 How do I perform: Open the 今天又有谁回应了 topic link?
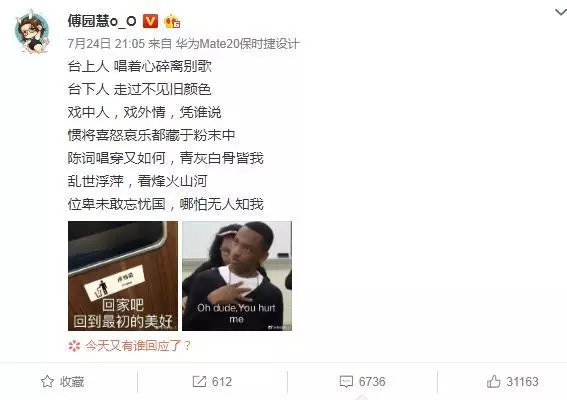(x=138, y=346)
